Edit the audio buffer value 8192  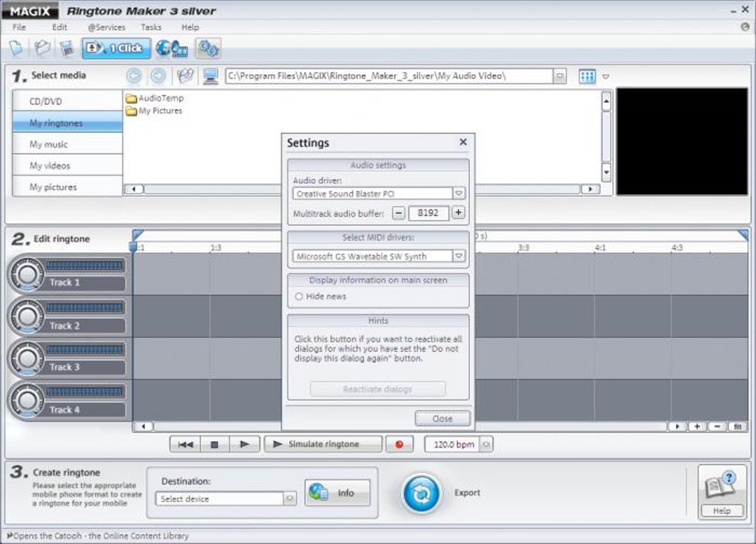[428, 213]
